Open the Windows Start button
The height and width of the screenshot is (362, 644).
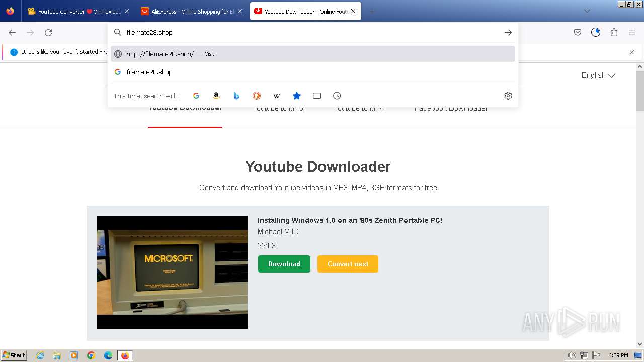pyautogui.click(x=14, y=355)
